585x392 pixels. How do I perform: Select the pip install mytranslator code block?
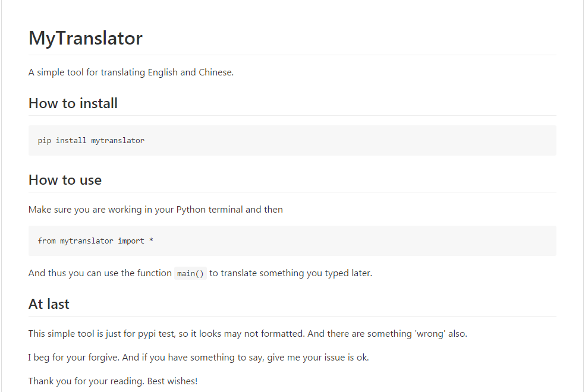pyautogui.click(x=292, y=141)
